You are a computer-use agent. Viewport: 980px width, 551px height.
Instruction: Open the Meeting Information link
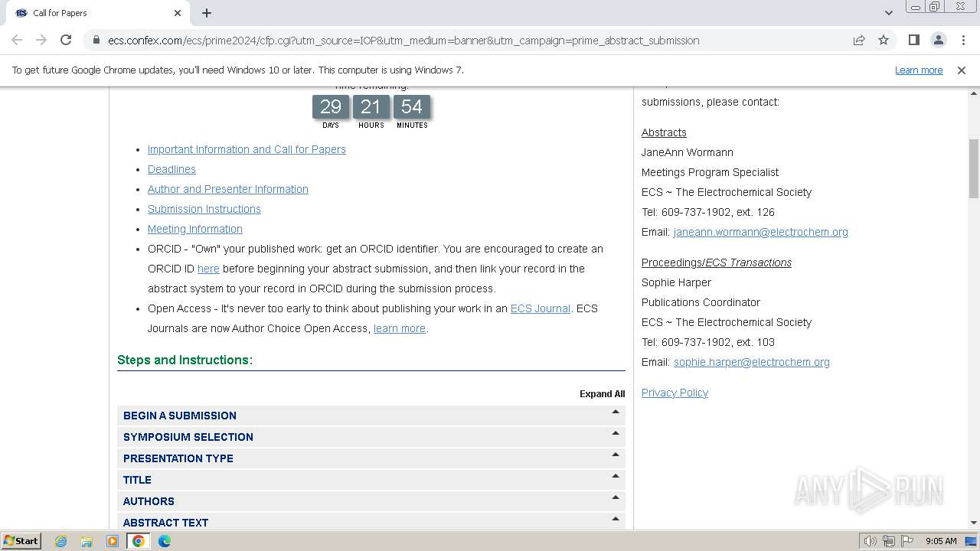click(195, 229)
